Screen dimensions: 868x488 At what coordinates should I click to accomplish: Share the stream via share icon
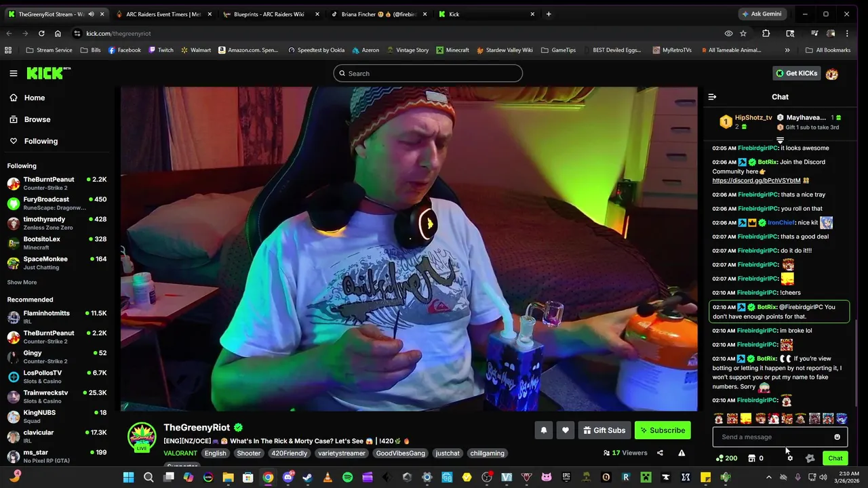click(660, 453)
